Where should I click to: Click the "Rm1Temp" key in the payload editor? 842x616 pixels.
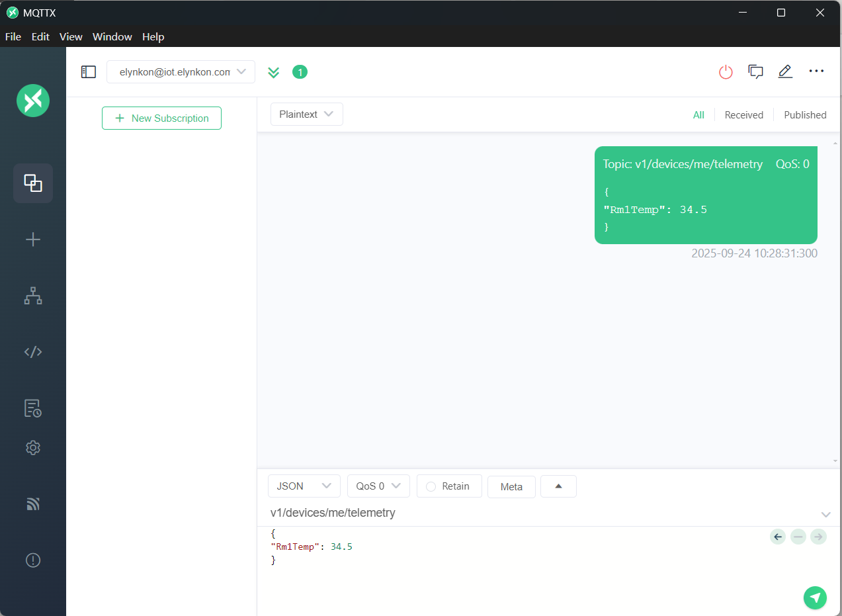coord(295,547)
